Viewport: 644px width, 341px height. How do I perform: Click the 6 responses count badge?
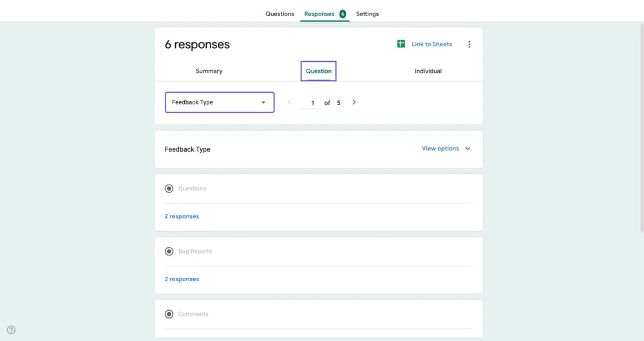click(x=343, y=14)
